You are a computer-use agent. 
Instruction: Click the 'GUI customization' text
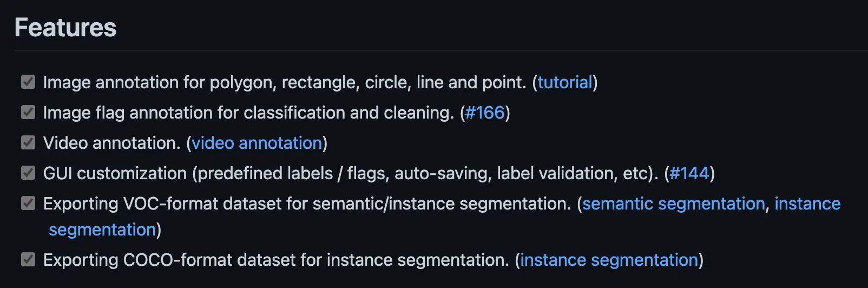[x=115, y=173]
